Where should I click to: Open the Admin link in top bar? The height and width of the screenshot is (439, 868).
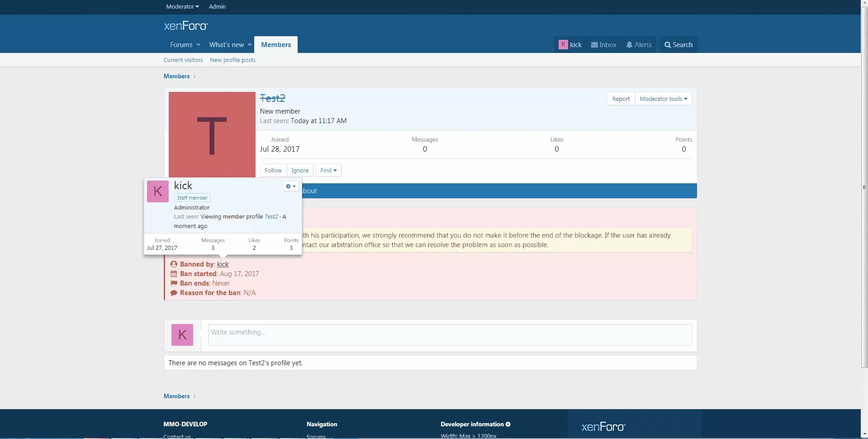(217, 6)
